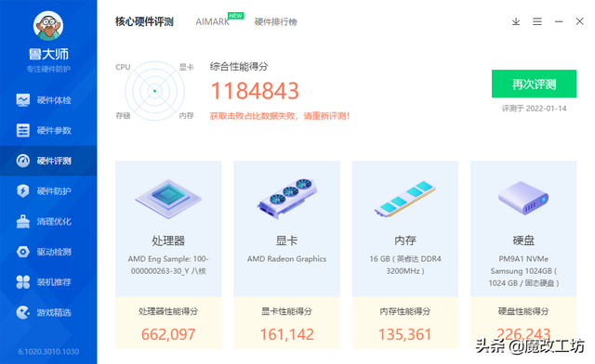Click the red 获取击败占比数据失败 message
The height and width of the screenshot is (364, 595).
280,116
